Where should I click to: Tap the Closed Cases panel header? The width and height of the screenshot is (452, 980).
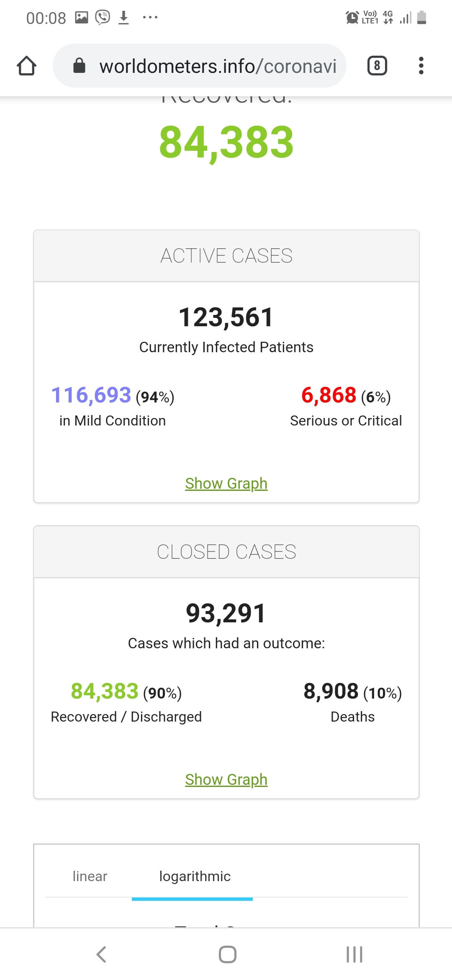pyautogui.click(x=226, y=552)
